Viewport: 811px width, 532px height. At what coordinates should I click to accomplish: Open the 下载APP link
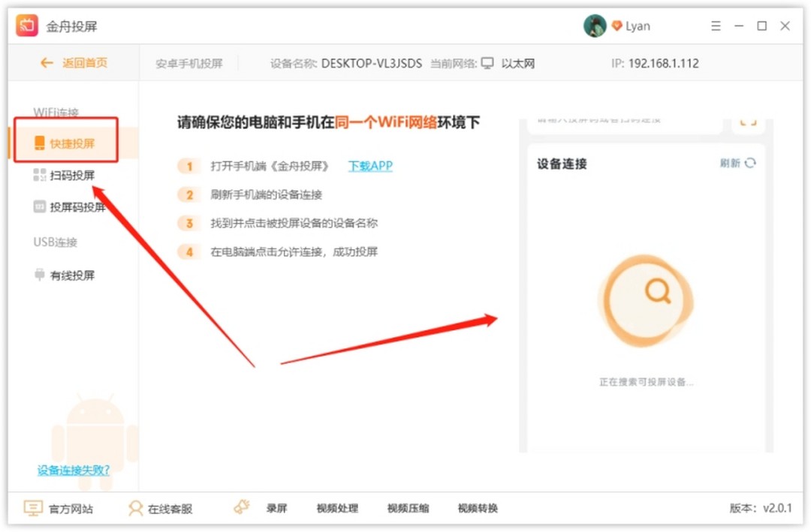(x=369, y=166)
